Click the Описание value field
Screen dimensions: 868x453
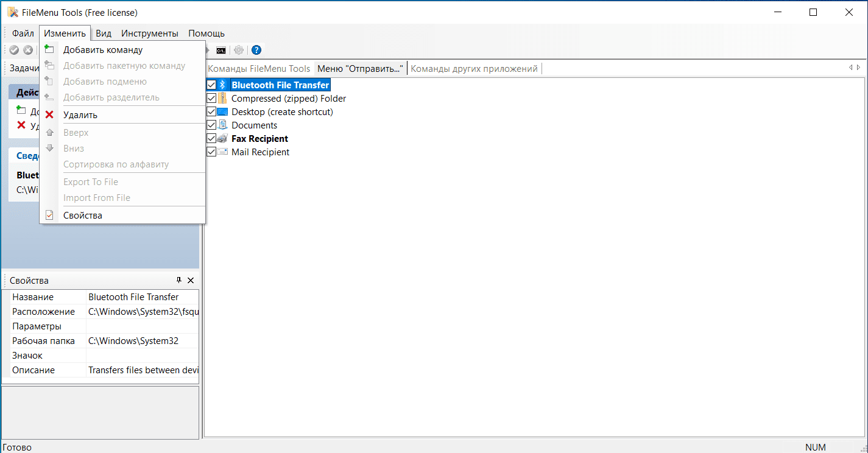[143, 370]
